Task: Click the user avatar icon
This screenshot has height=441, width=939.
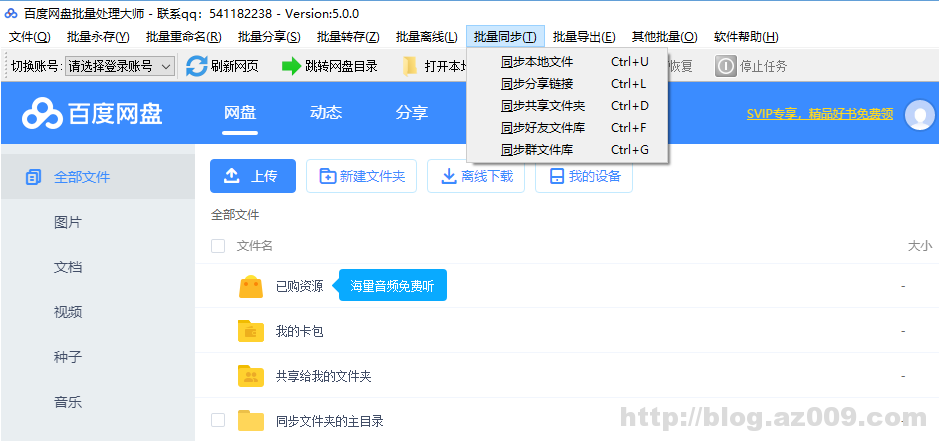Action: pyautogui.click(x=919, y=115)
